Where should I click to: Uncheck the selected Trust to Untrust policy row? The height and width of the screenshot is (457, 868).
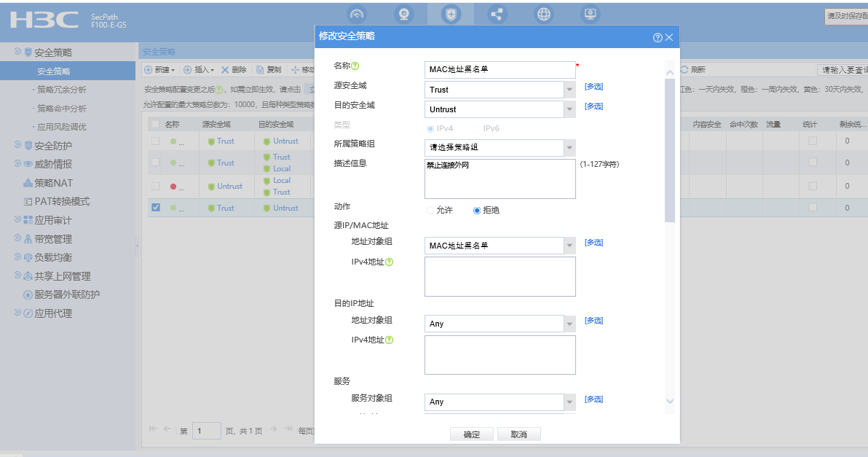[156, 207]
